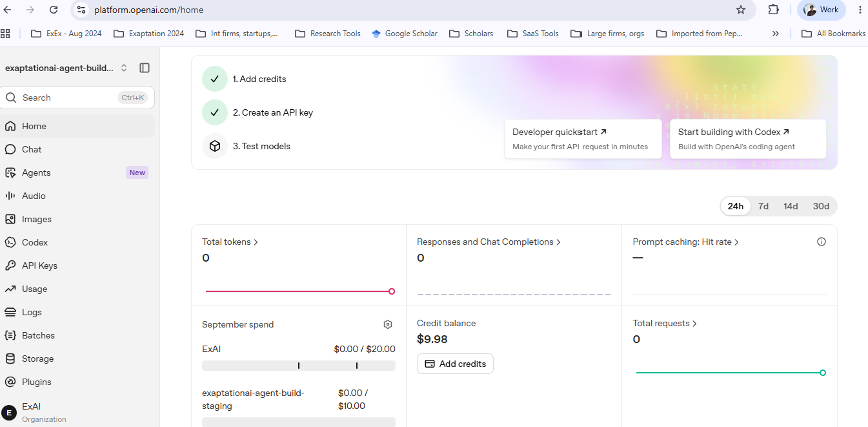Image resolution: width=868 pixels, height=427 pixels.
Task: Open the project switcher exaptationai-agent-build dropdown
Action: pos(66,68)
